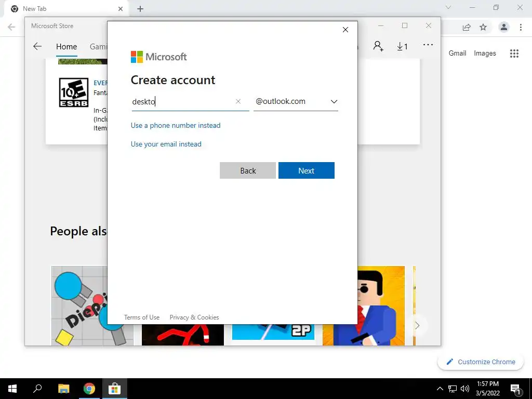The width and height of the screenshot is (532, 399).
Task: Show hidden system tray icons
Action: click(x=440, y=389)
